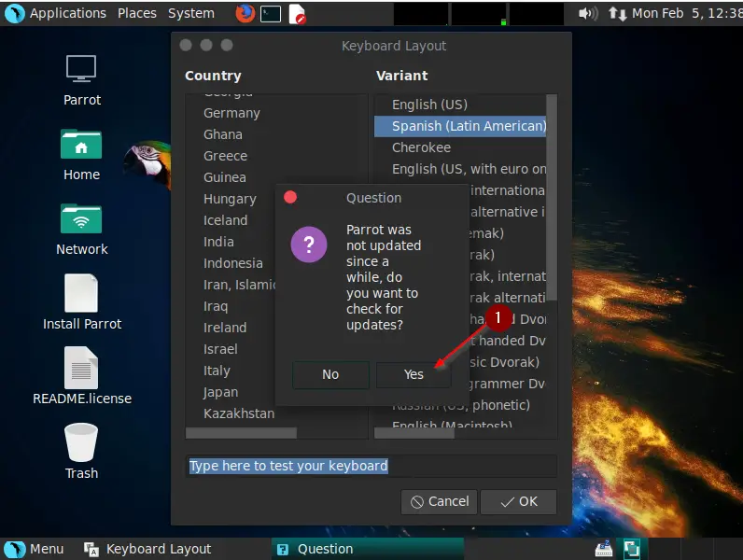Open the Places menu

tap(137, 13)
